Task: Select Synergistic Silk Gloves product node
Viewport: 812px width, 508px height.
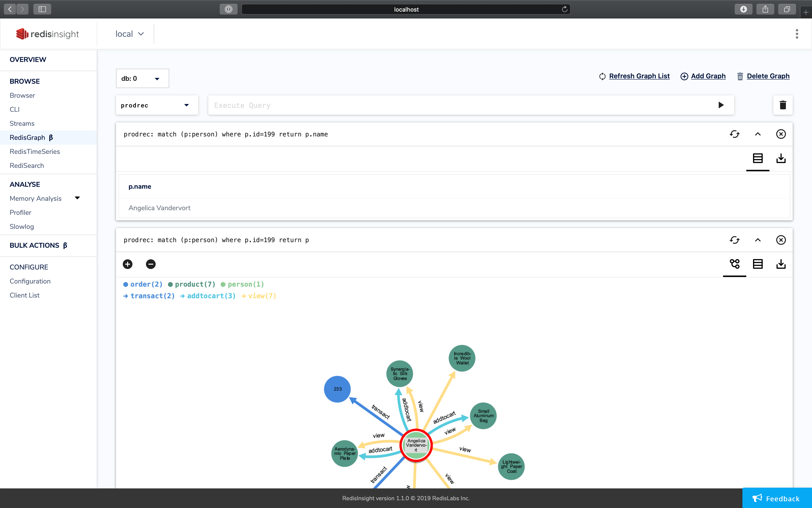Action: [400, 374]
